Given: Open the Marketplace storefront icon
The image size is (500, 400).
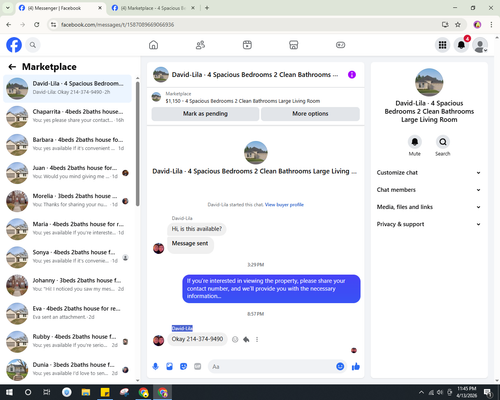Looking at the screenshot, I should pyautogui.click(x=293, y=45).
